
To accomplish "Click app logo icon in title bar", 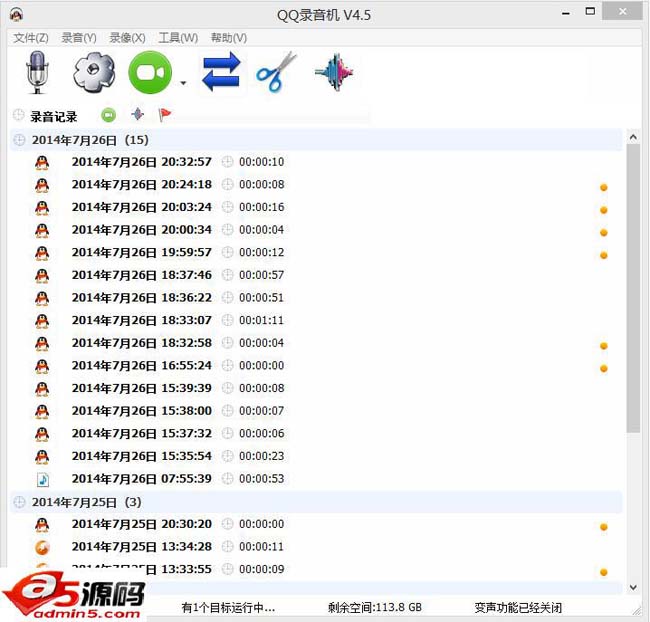I will pos(17,15).
